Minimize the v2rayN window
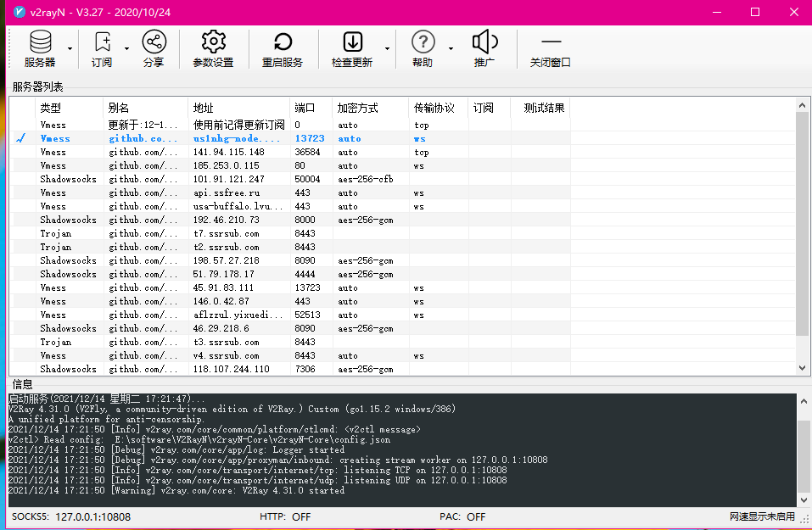The width and height of the screenshot is (812, 530). click(x=717, y=12)
